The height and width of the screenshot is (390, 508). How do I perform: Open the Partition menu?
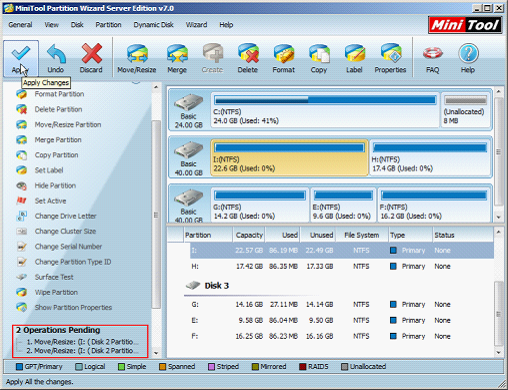pyautogui.click(x=108, y=25)
